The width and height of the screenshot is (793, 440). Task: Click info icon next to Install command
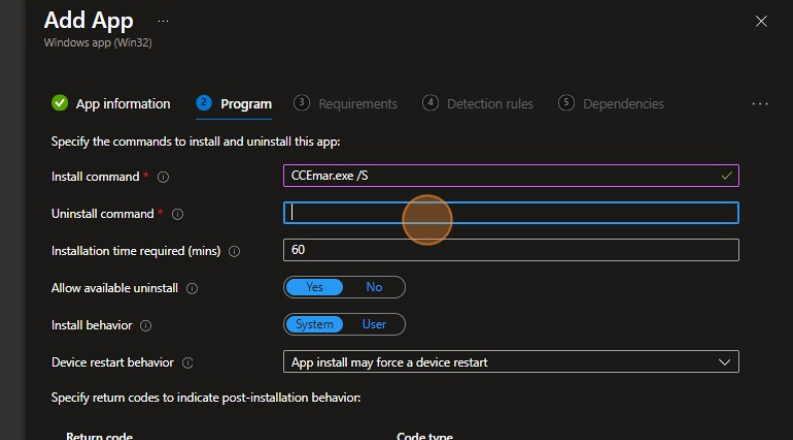[163, 177]
